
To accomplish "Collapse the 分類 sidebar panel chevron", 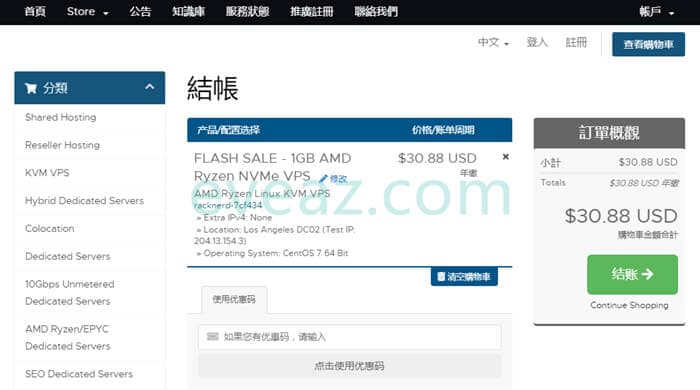I will (x=150, y=87).
